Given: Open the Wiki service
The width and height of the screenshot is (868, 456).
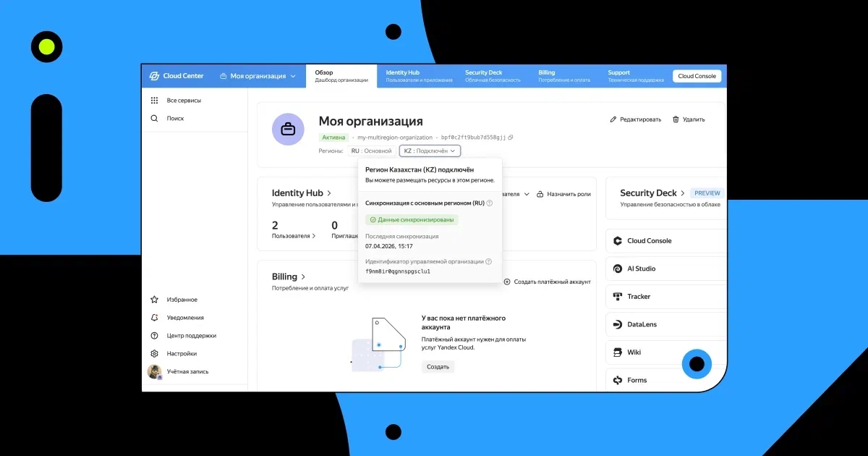Looking at the screenshot, I should pos(632,352).
